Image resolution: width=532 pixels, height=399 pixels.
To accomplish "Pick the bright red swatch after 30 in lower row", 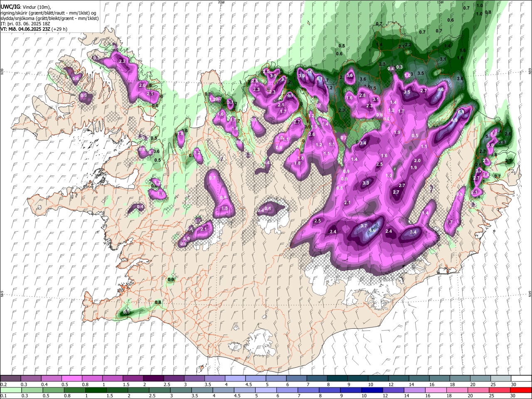I will (x=520, y=390).
